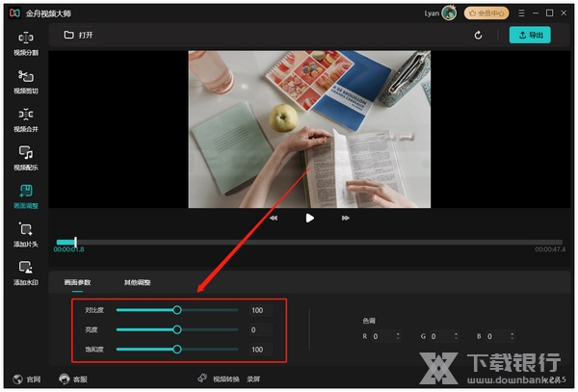Select the 视频配乐 add music tool
This screenshot has width=578, height=392.
tap(26, 158)
